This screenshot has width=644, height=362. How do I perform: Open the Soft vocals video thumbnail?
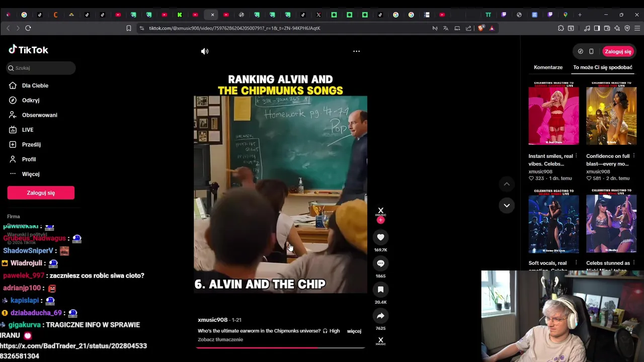[x=553, y=221]
